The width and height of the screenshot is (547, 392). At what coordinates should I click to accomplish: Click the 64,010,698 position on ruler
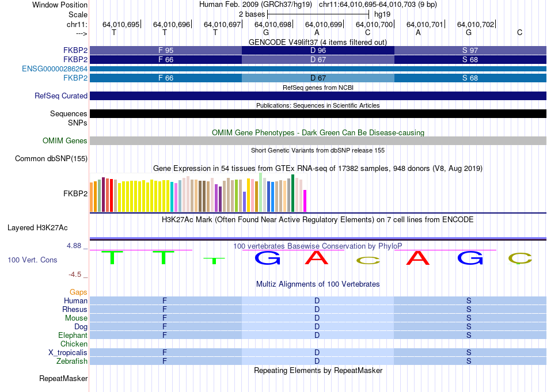pyautogui.click(x=273, y=24)
